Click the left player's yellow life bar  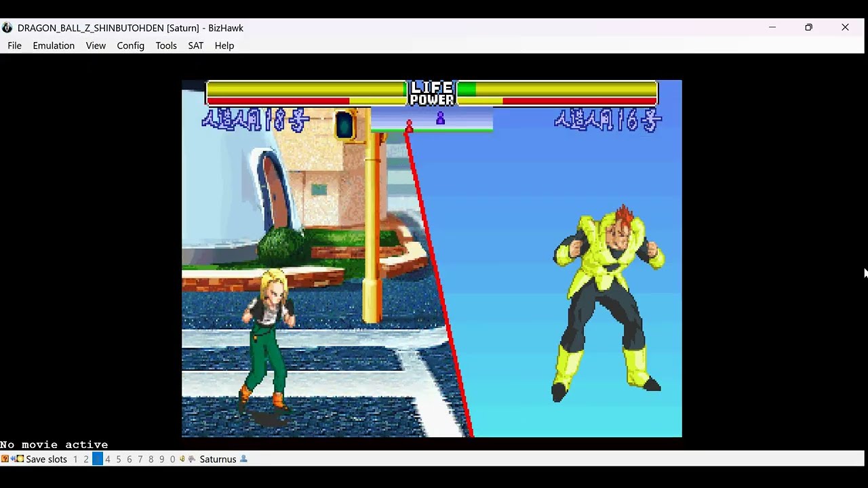point(307,89)
